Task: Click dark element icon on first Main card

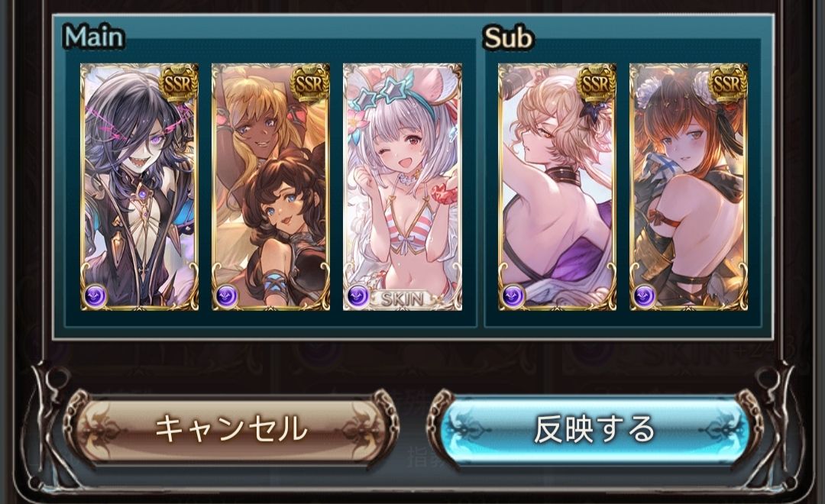Action: [95, 296]
